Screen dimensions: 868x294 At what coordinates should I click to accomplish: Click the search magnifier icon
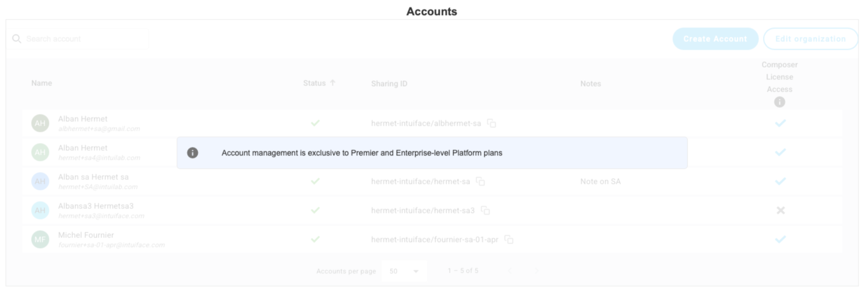click(17, 39)
